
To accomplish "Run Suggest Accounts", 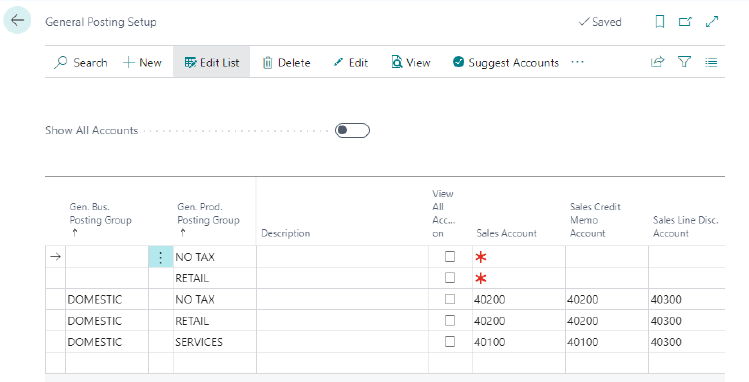I will coord(506,63).
